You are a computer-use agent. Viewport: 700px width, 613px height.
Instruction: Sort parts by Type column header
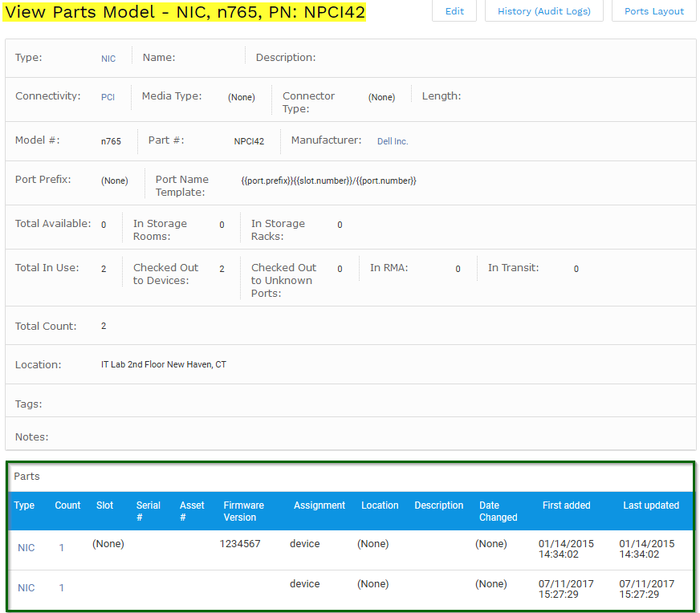(x=24, y=505)
